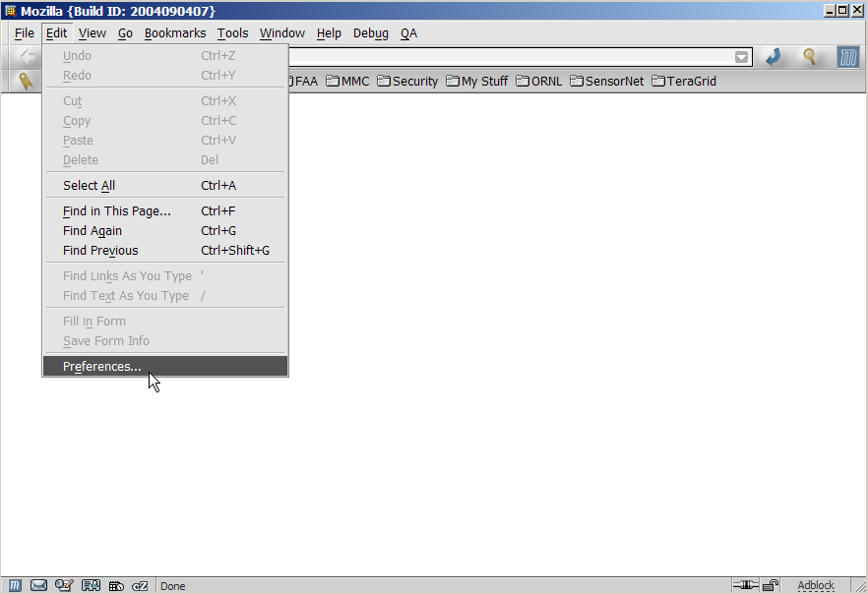Close the open Edit menu
Viewport: 868px width, 594px height.
pyautogui.click(x=56, y=33)
